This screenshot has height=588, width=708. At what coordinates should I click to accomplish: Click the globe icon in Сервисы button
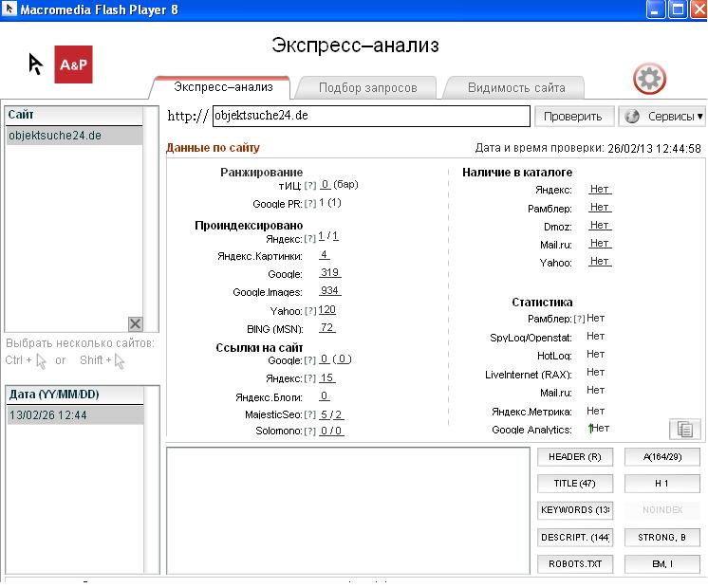[632, 117]
